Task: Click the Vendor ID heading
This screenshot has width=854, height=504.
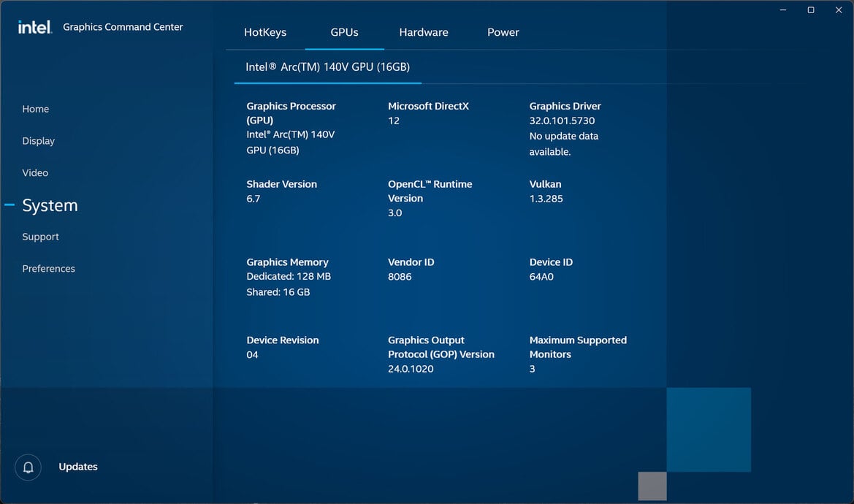Action: 411,261
